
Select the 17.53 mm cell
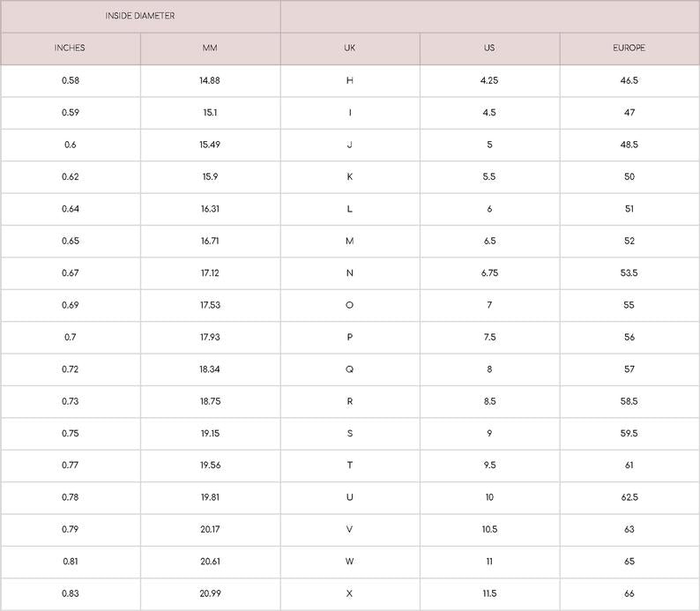click(210, 305)
